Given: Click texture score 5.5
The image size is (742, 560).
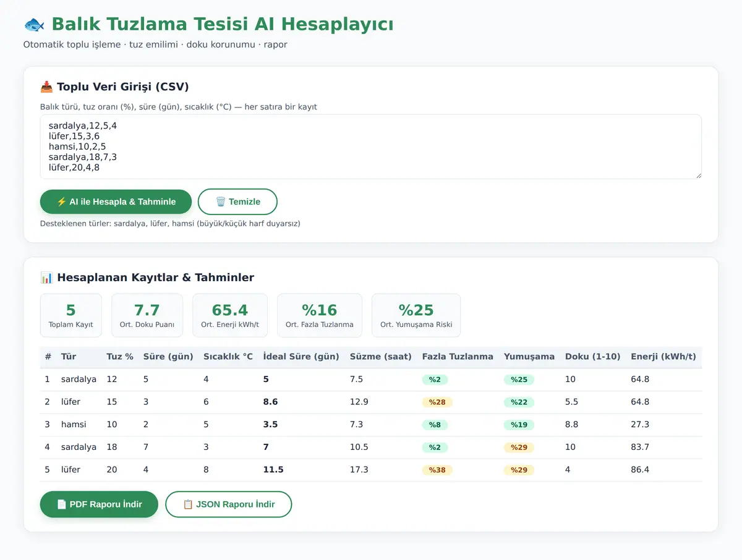Looking at the screenshot, I should [571, 402].
